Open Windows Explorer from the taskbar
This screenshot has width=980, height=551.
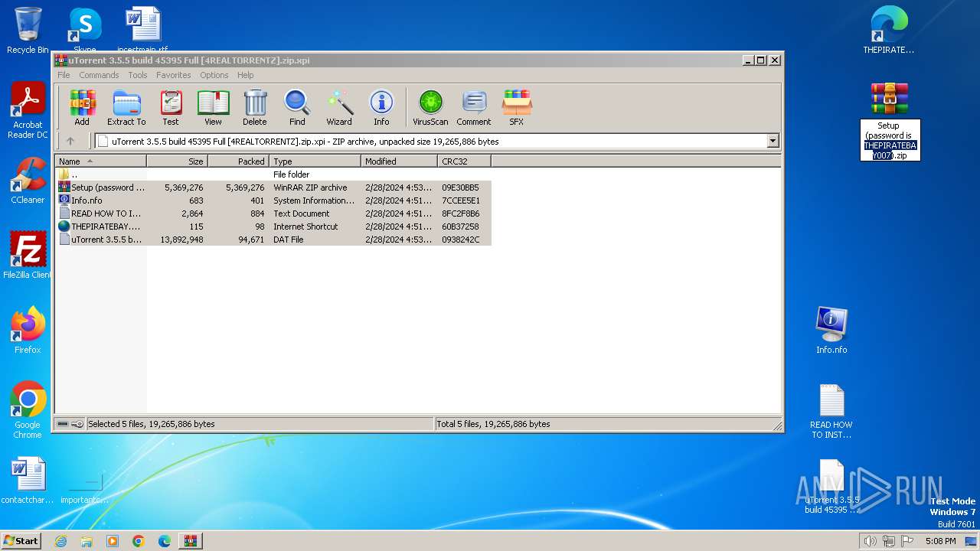click(87, 541)
